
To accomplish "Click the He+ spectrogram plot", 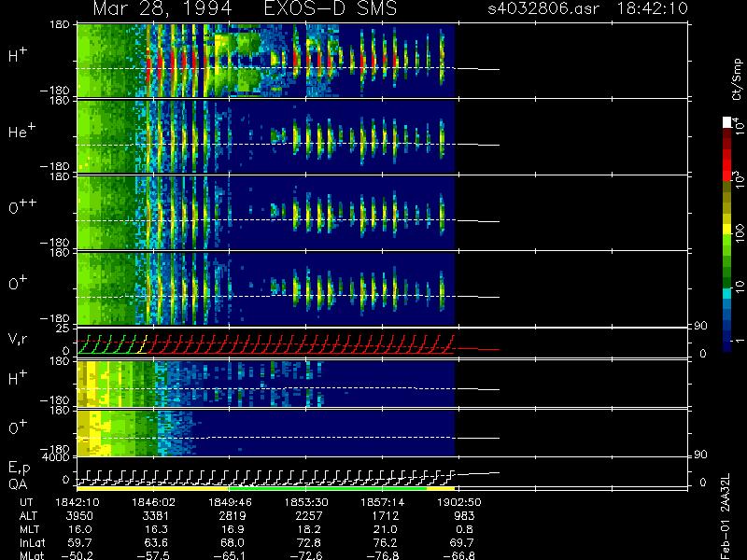I will point(266,136).
